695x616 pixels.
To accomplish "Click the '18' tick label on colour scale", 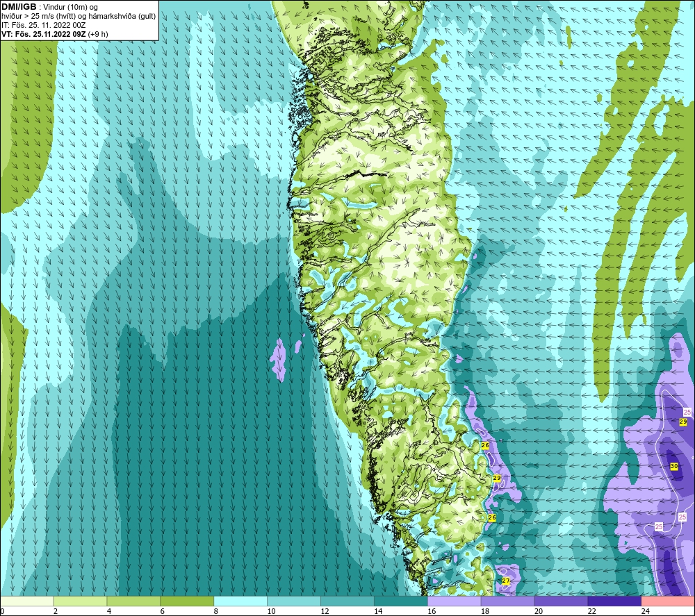I will (485, 611).
